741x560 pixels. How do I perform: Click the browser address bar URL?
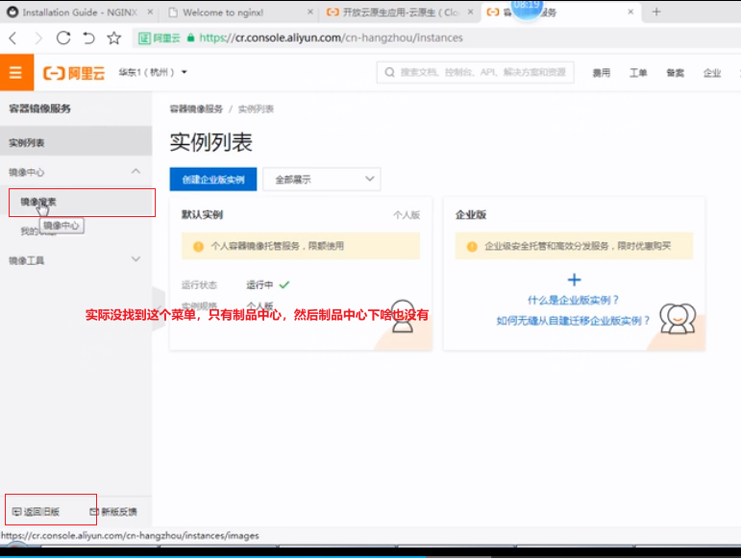pyautogui.click(x=331, y=37)
